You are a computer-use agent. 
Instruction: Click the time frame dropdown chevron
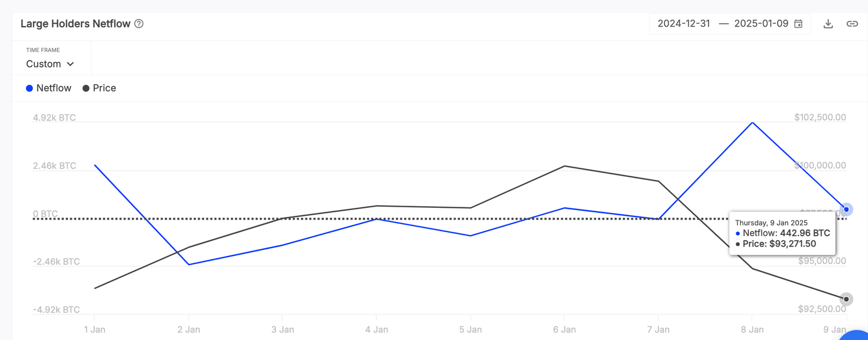[71, 64]
